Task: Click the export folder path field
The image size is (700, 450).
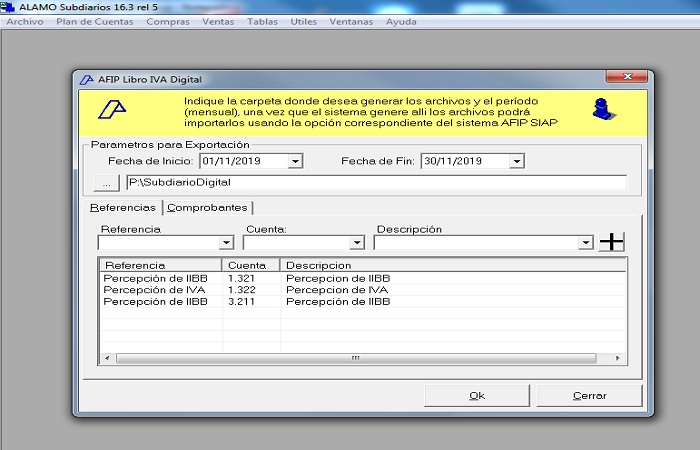Action: [376, 183]
